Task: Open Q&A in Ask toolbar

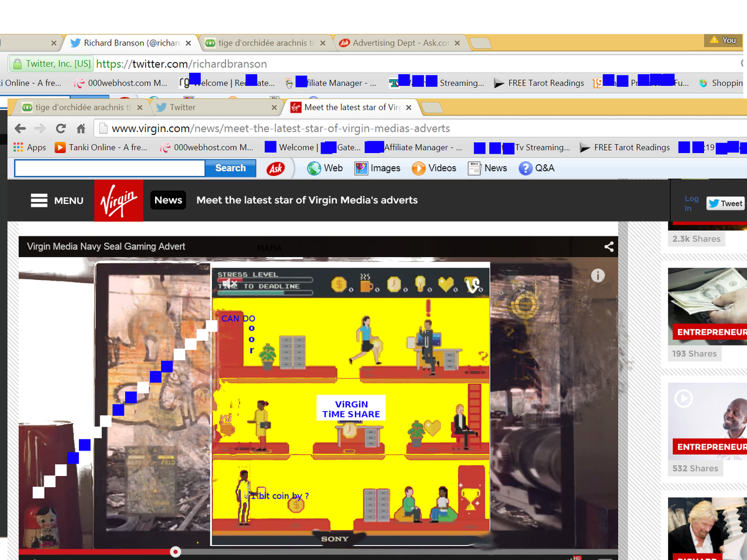Action: [537, 168]
